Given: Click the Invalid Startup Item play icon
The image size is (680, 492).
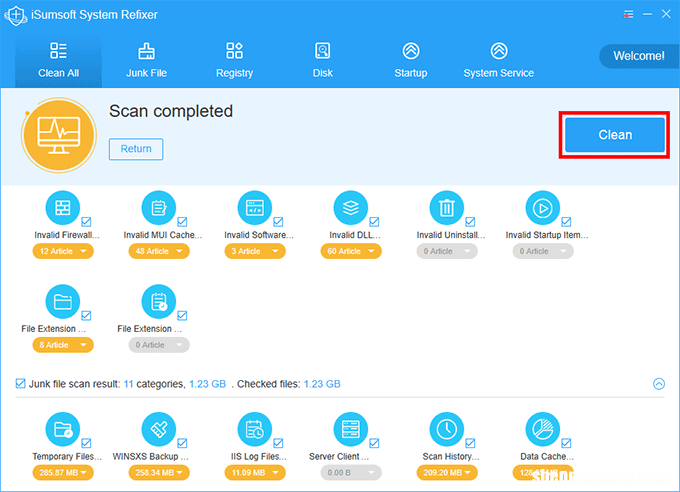Looking at the screenshot, I should point(543,208).
